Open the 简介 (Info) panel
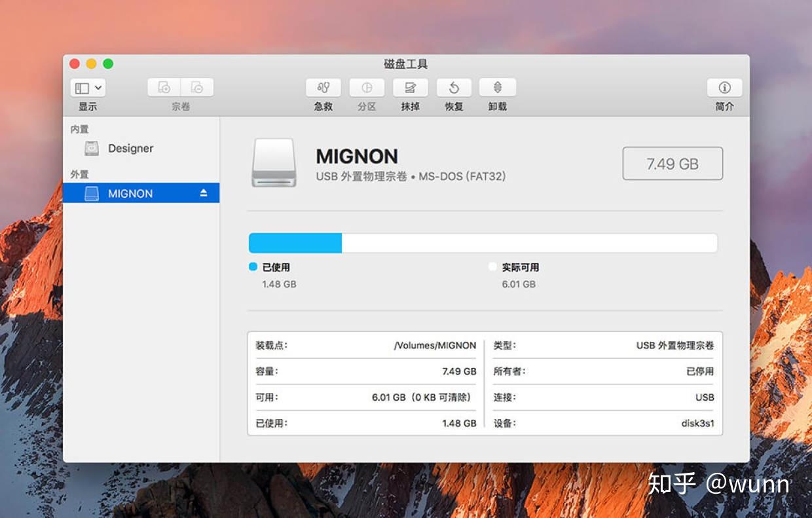Screen dimensions: 812x518 tap(724, 87)
